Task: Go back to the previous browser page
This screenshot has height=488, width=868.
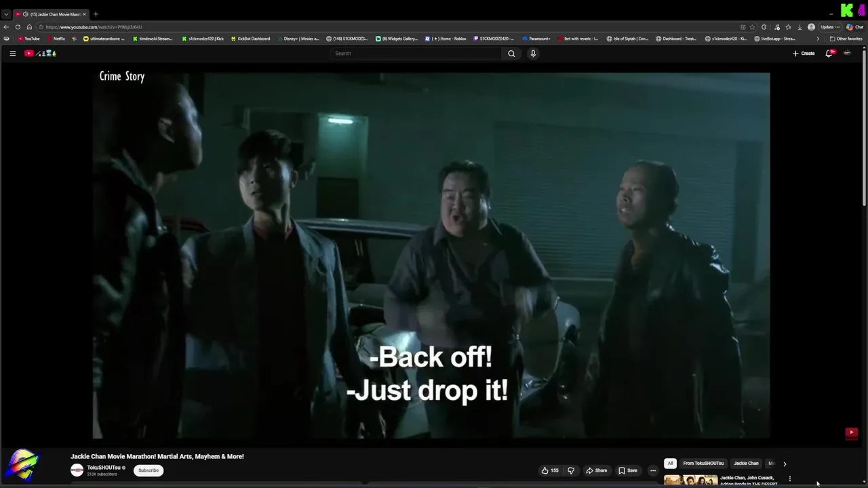Action: [x=6, y=27]
